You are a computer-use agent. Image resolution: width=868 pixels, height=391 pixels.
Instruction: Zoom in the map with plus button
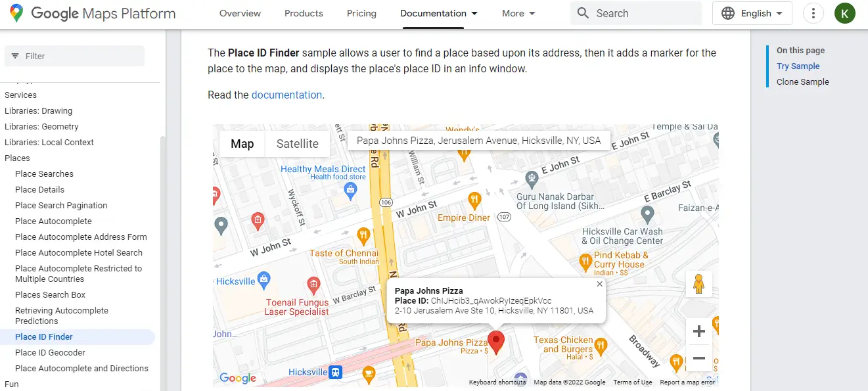point(698,332)
